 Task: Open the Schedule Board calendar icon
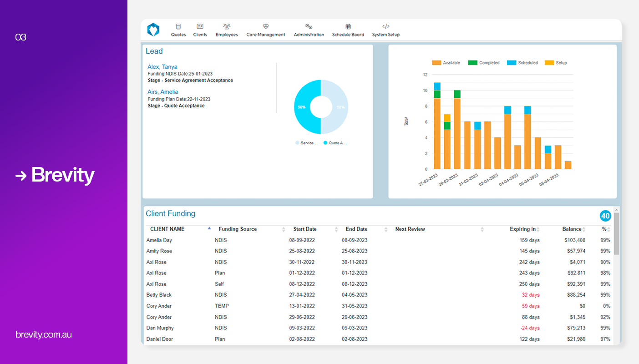348,27
